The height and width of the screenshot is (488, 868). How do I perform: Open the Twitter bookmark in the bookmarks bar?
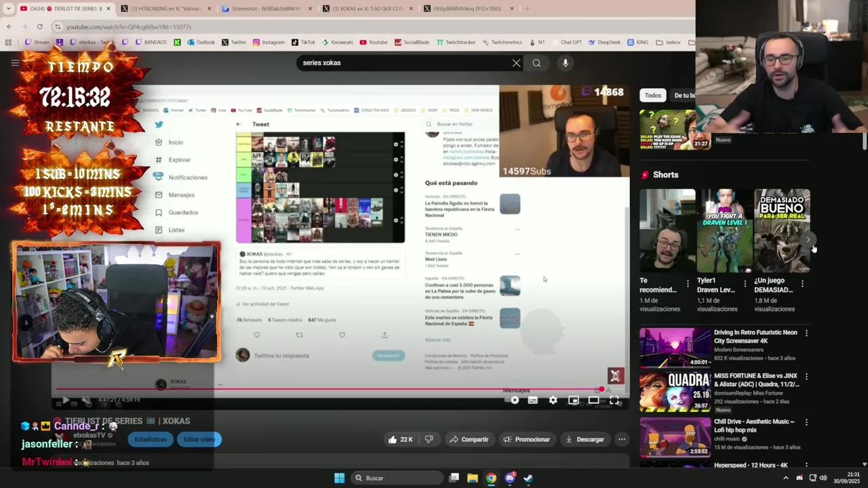234,42
